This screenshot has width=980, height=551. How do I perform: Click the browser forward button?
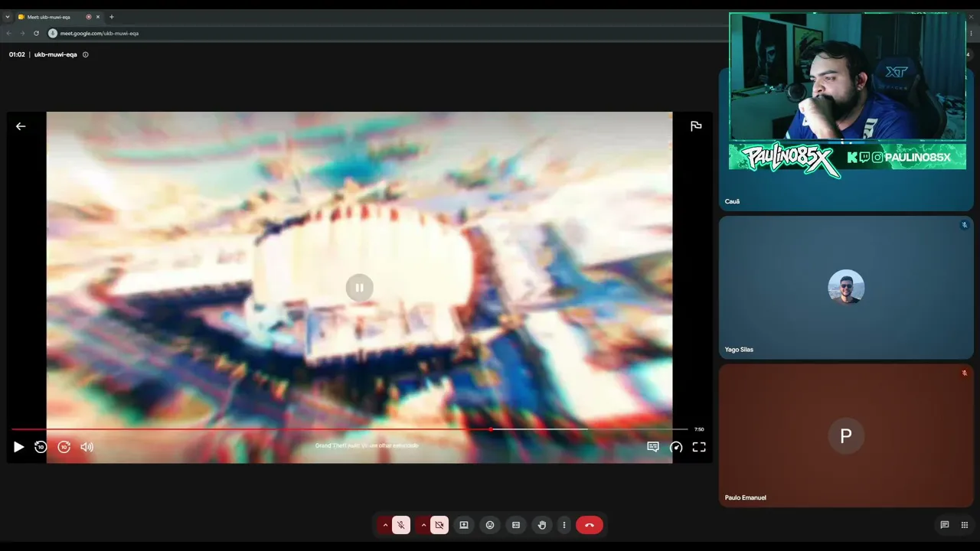point(22,34)
